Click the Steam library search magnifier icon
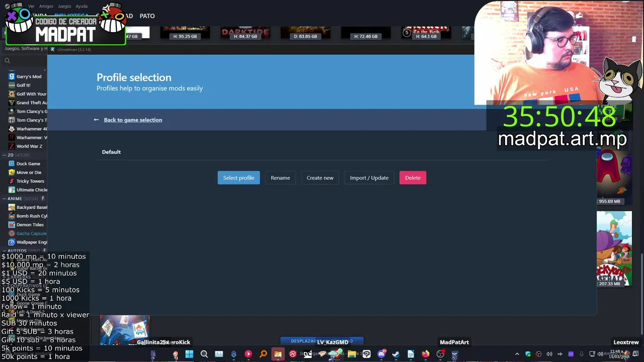Viewport: 644px width, 362px height. pos(7,61)
